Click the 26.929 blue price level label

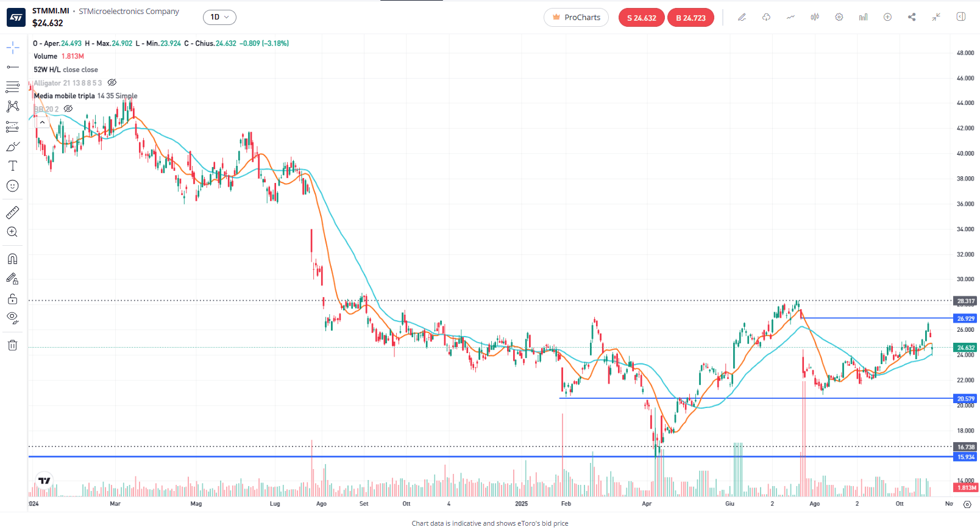click(x=965, y=318)
